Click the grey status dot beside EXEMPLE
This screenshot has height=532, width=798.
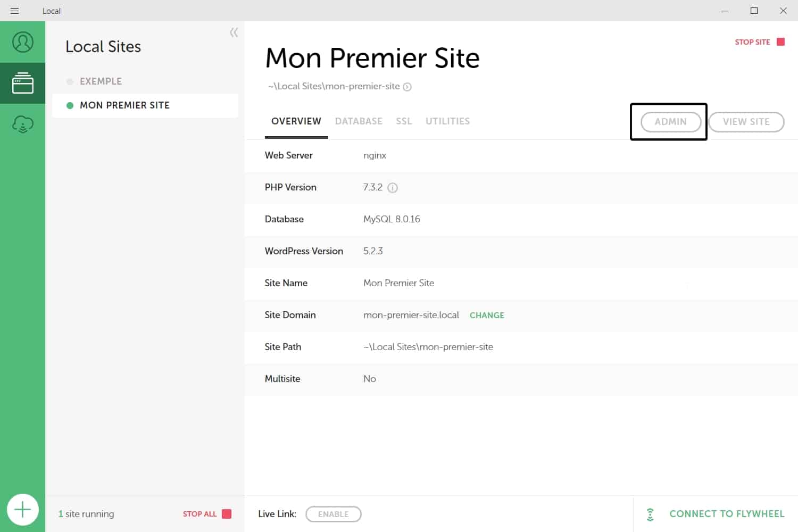click(x=70, y=81)
